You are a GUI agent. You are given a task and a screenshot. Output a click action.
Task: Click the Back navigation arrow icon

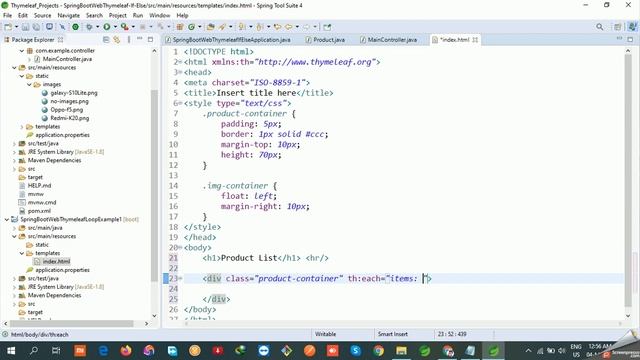click(289, 27)
